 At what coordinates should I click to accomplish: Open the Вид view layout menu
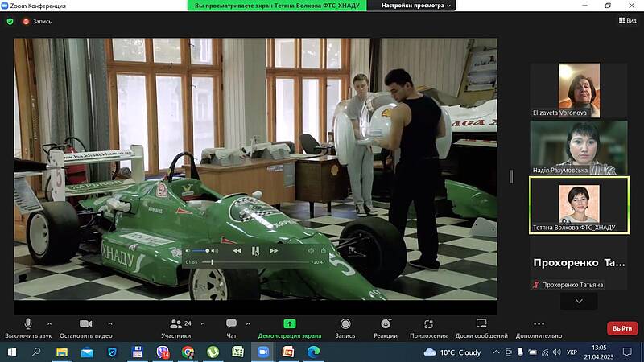click(628, 20)
